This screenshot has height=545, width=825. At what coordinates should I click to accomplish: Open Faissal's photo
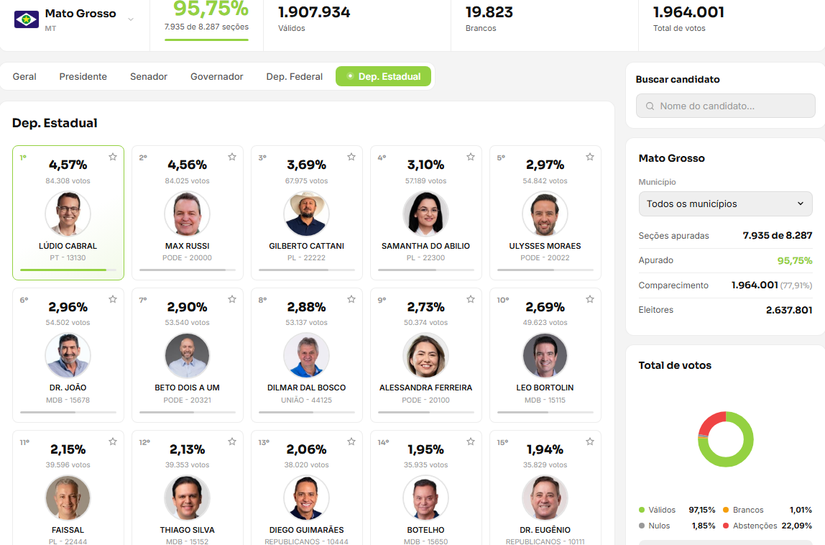click(68, 498)
